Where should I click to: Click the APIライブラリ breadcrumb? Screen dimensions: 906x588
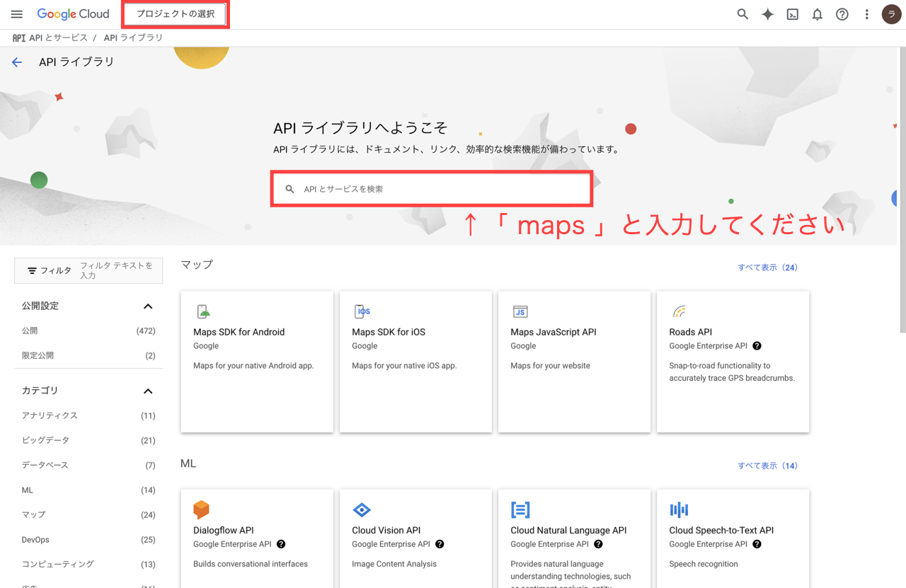[133, 38]
